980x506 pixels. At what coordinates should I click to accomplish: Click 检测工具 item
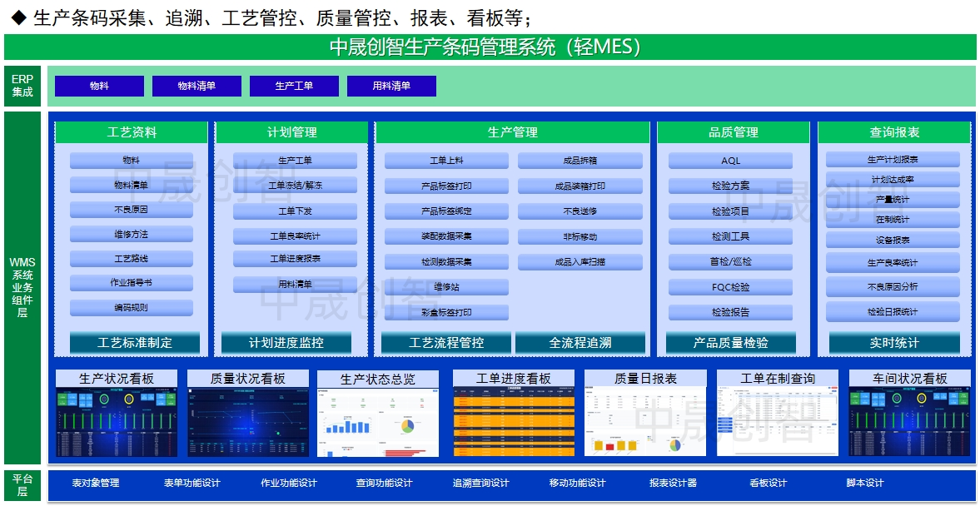(x=730, y=236)
